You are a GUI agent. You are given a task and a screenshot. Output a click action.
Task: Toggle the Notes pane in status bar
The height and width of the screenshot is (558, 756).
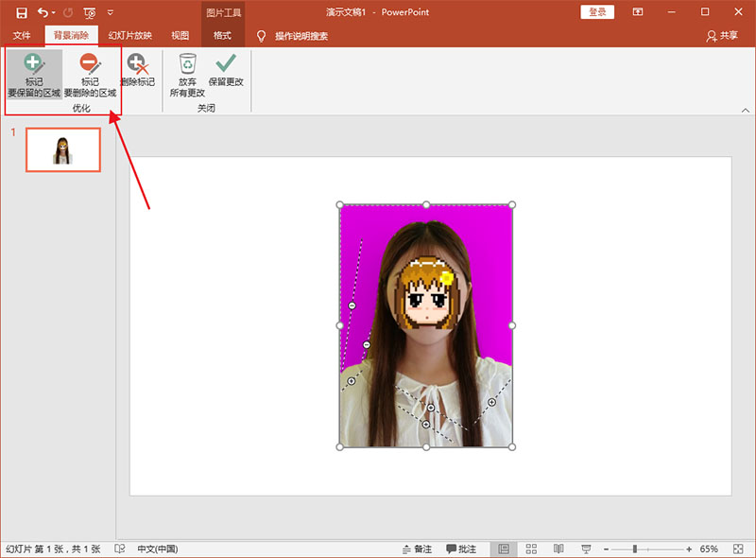tap(417, 549)
